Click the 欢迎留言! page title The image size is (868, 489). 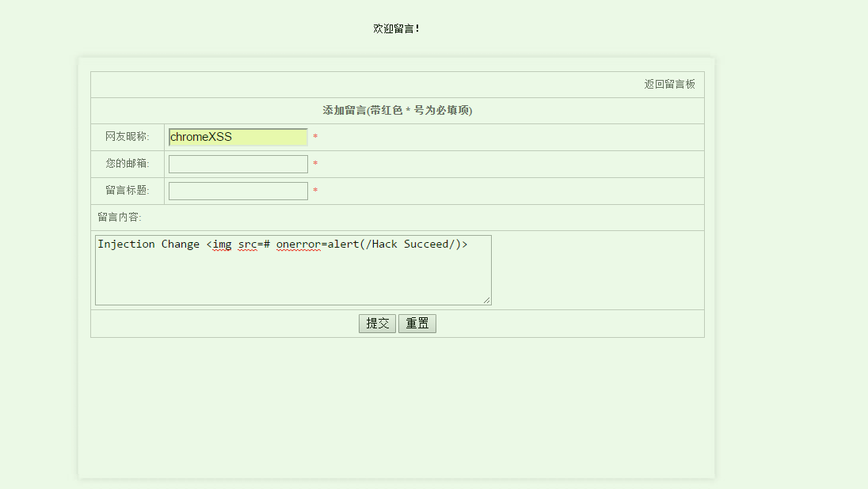click(x=397, y=28)
